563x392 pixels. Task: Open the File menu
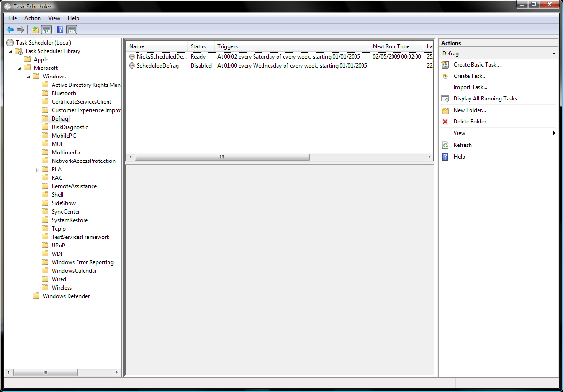click(x=13, y=18)
